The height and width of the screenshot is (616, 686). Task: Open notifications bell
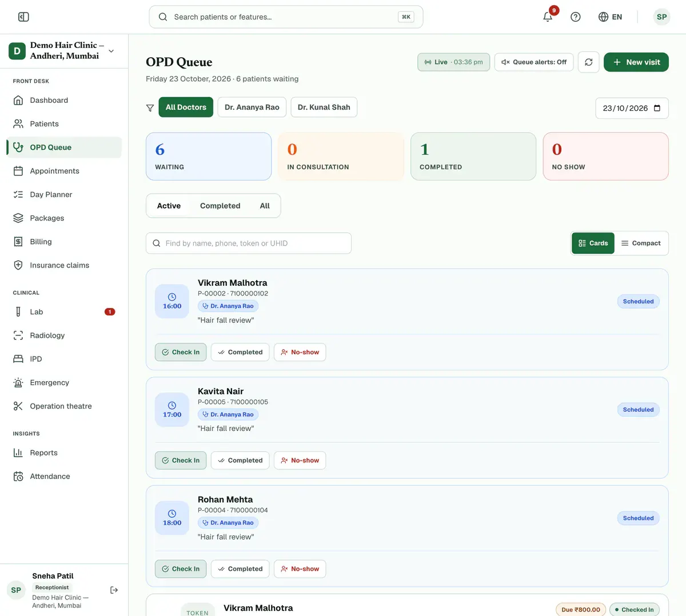pyautogui.click(x=548, y=17)
